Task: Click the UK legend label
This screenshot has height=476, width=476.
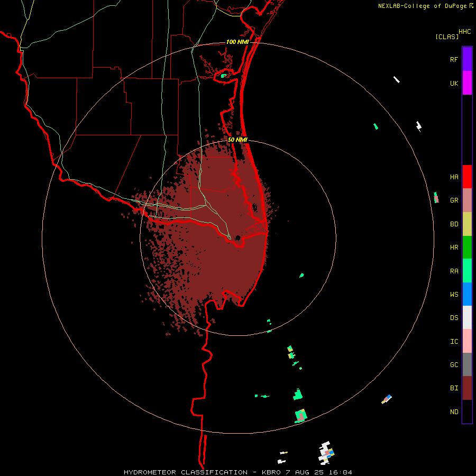Action: (x=454, y=83)
